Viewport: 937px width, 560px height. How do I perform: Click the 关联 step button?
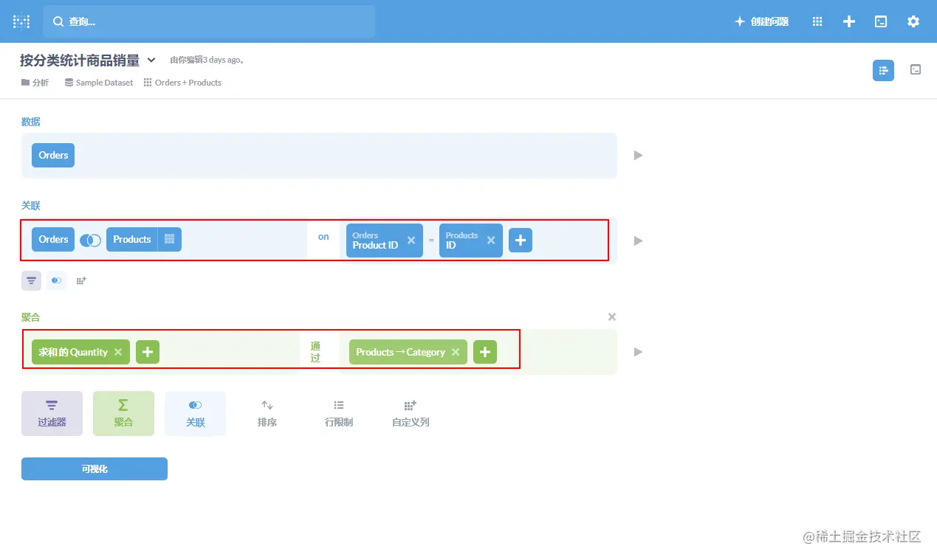pos(195,413)
